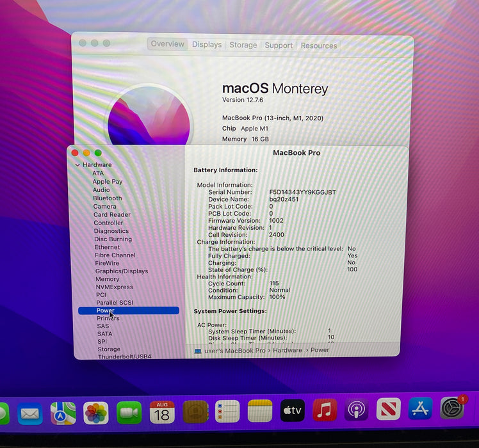Open the Notes app in Dock

(x=259, y=411)
